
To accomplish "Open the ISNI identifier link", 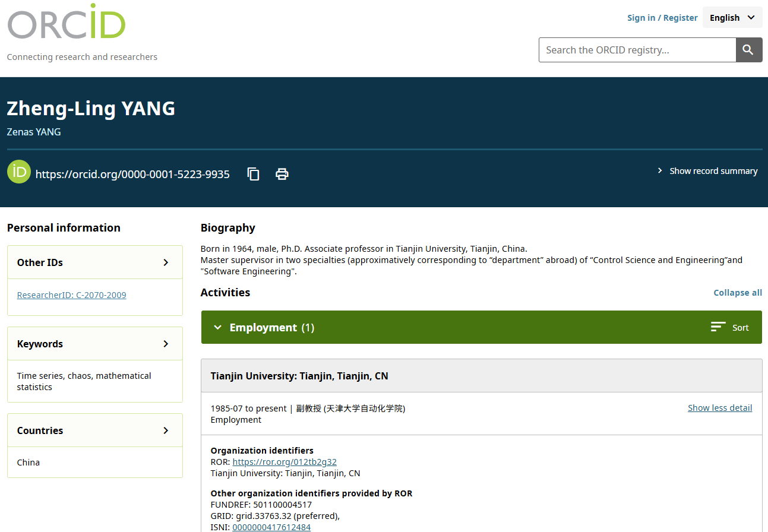I will pyautogui.click(x=271, y=527).
